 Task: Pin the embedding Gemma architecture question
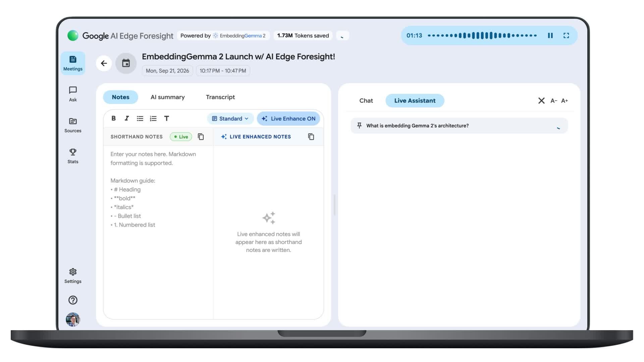click(359, 125)
